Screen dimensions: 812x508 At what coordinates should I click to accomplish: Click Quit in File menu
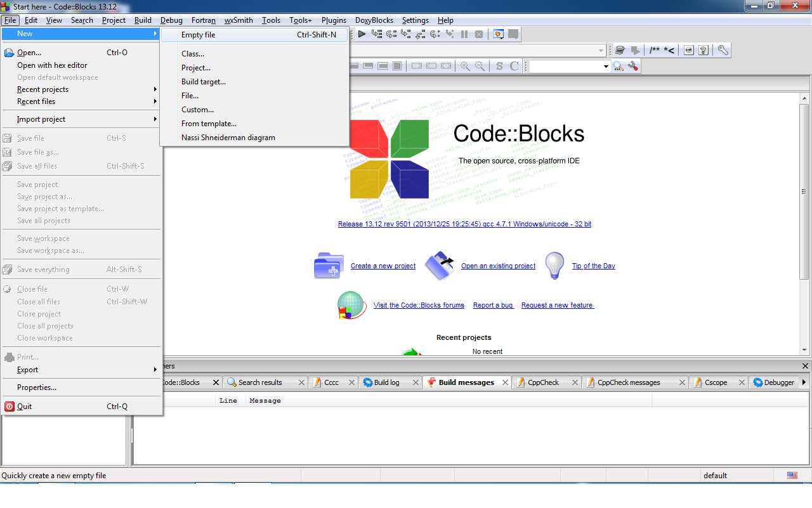coord(81,407)
